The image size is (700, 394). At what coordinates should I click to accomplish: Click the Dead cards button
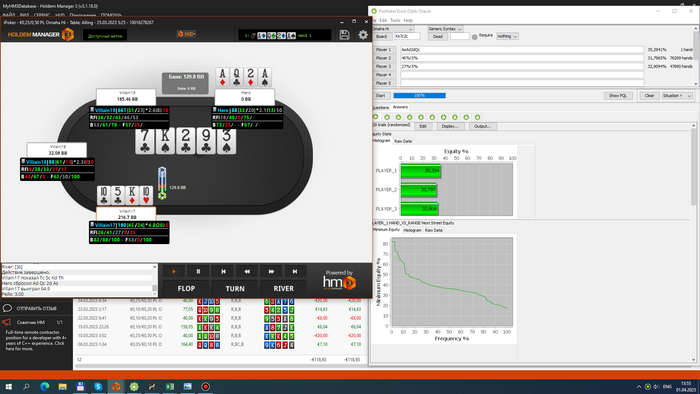[438, 36]
